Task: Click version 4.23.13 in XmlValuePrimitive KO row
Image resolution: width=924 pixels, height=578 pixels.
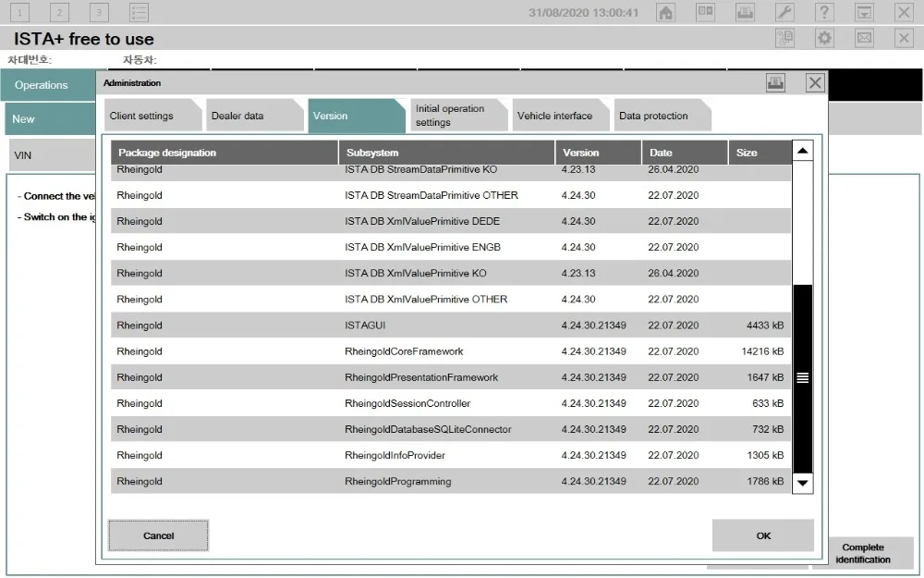Action: [x=578, y=273]
